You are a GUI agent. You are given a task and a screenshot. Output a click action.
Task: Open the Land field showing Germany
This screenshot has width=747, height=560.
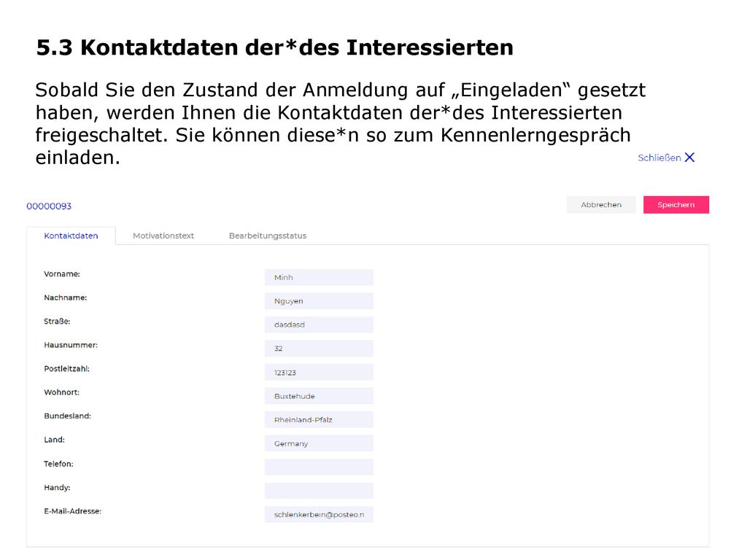(x=320, y=443)
